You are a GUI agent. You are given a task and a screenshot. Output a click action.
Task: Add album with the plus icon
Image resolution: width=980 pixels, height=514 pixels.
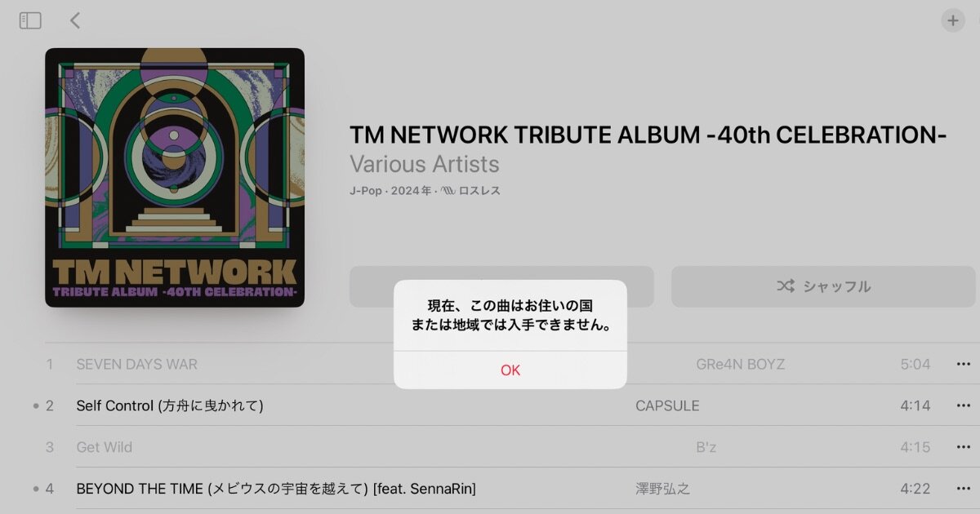tap(953, 20)
